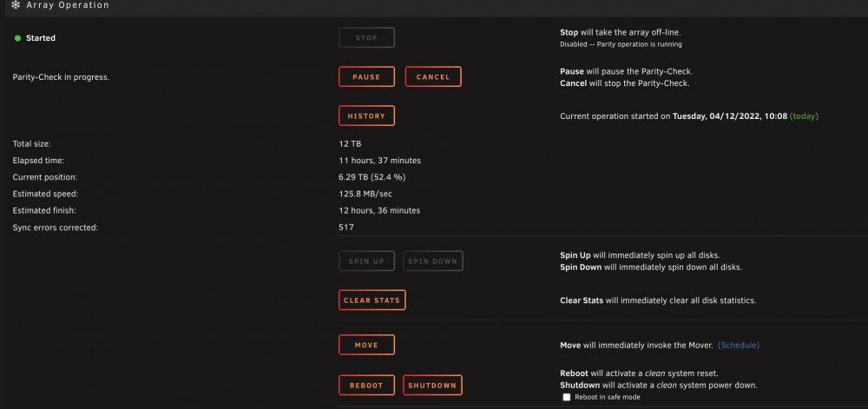The image size is (868, 409).
Task: Click the 'Sync errors corrected:' label
Action: tap(56, 228)
